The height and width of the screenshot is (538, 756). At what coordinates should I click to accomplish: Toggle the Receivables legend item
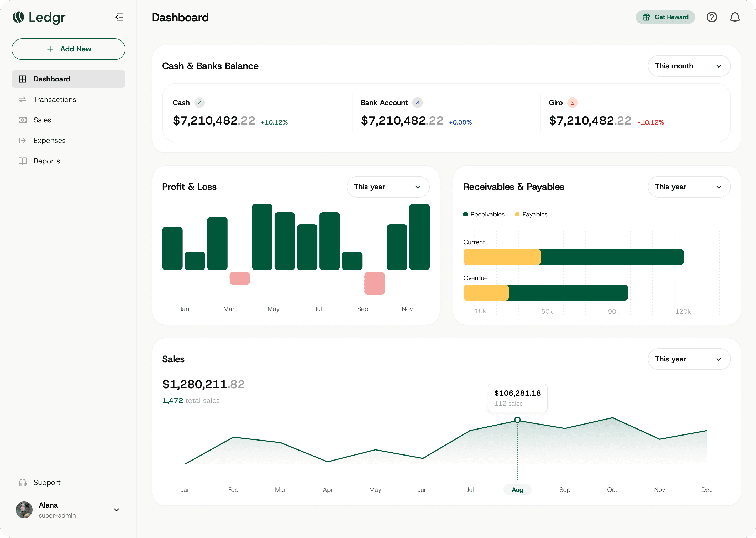[484, 214]
